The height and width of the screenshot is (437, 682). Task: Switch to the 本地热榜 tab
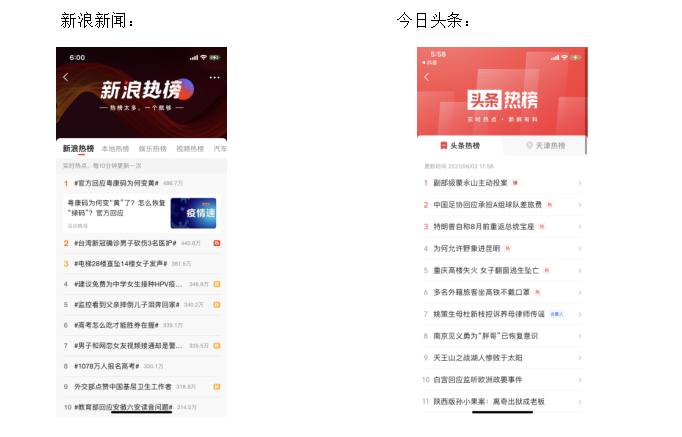pos(115,149)
